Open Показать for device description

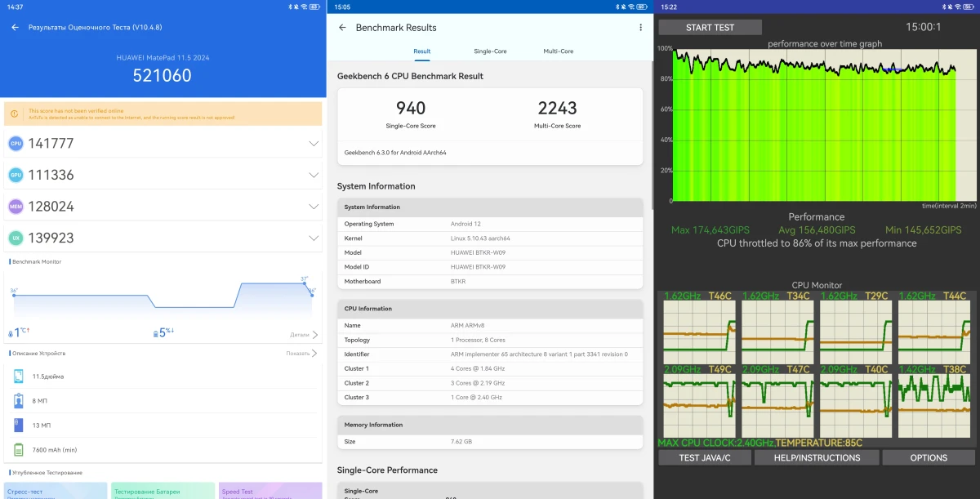(x=301, y=354)
